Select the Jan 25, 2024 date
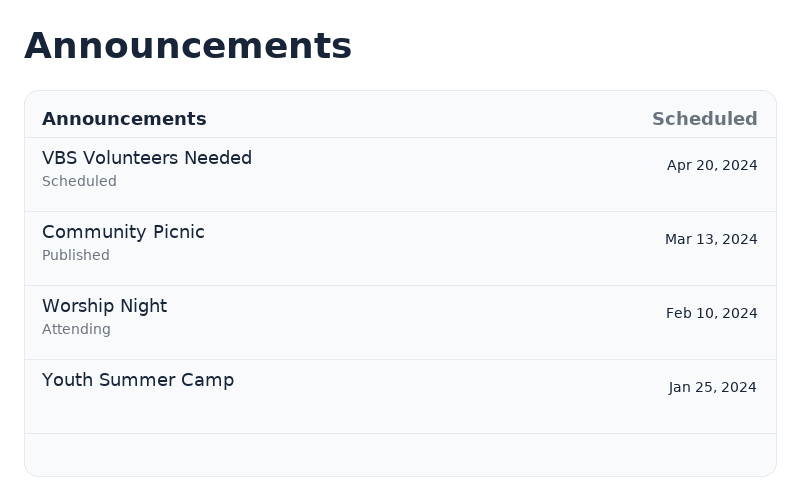Screen dimensions: 800x500 click(x=713, y=387)
